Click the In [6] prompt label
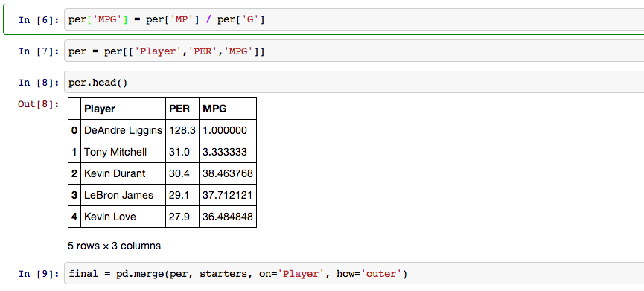 (39, 20)
